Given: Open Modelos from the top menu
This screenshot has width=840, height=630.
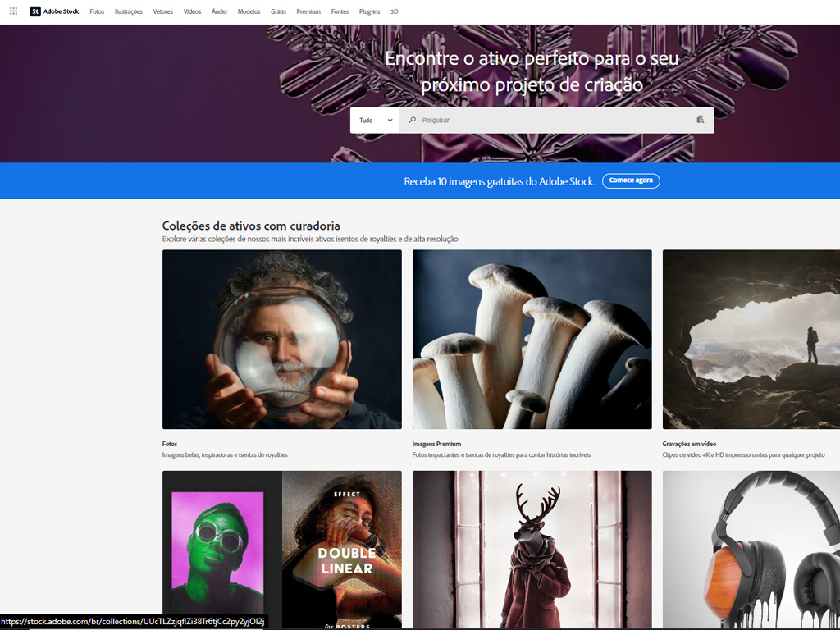Looking at the screenshot, I should click(249, 11).
